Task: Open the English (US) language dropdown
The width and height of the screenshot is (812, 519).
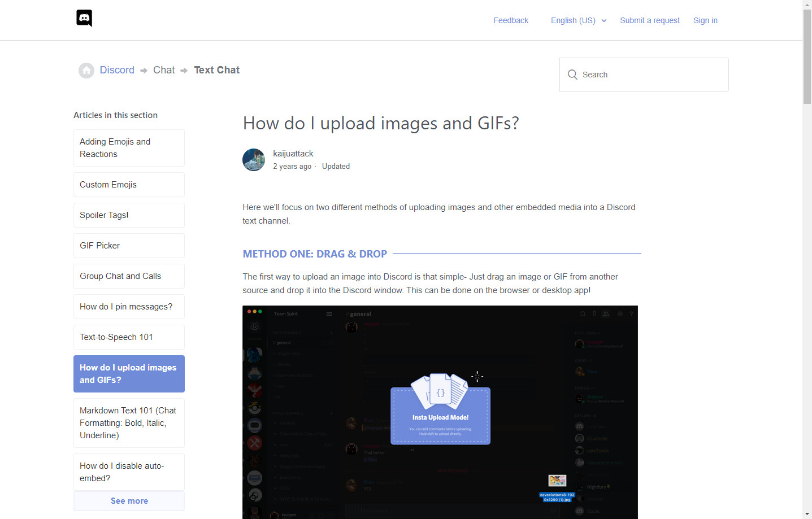Action: pos(578,20)
